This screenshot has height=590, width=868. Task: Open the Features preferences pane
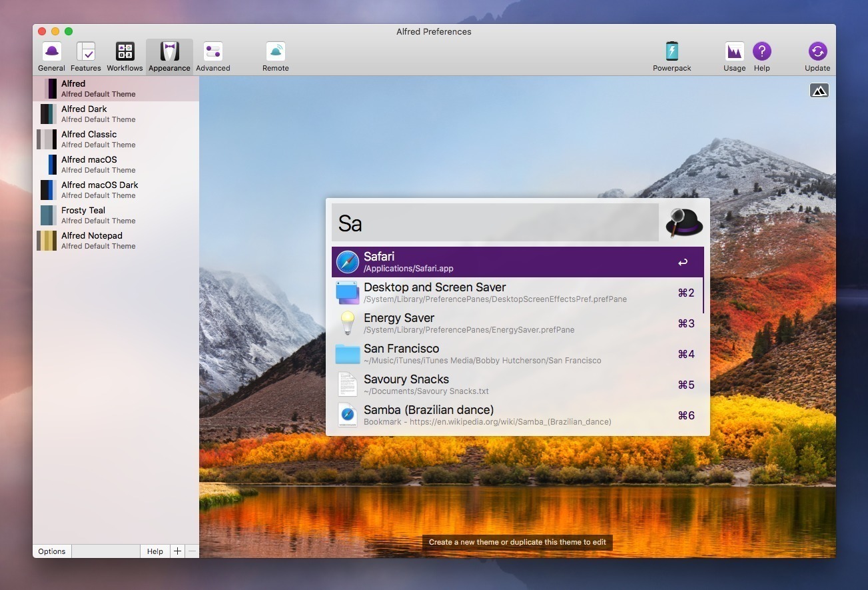[86, 57]
